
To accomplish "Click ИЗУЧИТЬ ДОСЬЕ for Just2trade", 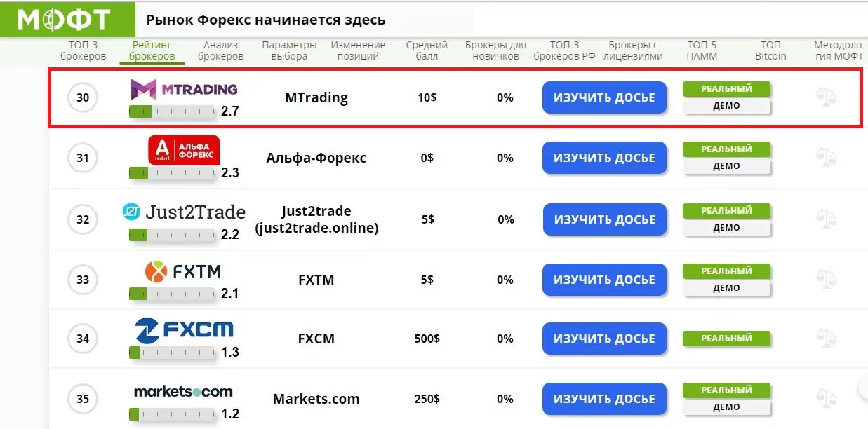I will point(604,219).
